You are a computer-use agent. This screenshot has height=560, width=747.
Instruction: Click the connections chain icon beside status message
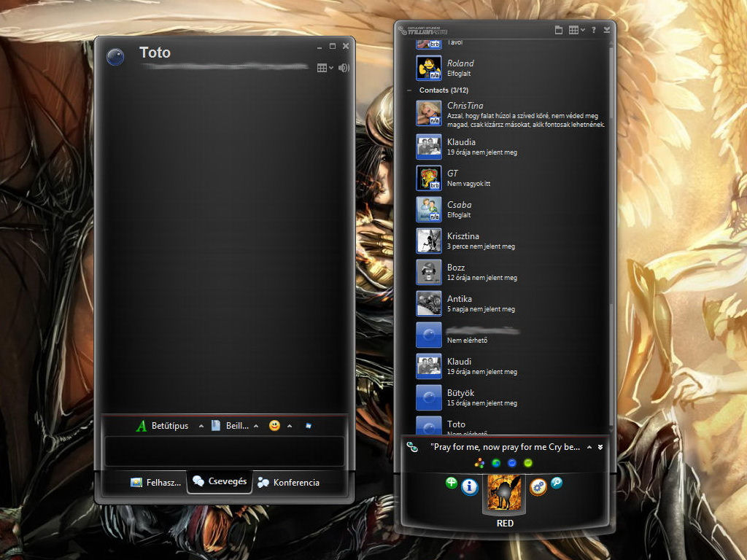412,446
